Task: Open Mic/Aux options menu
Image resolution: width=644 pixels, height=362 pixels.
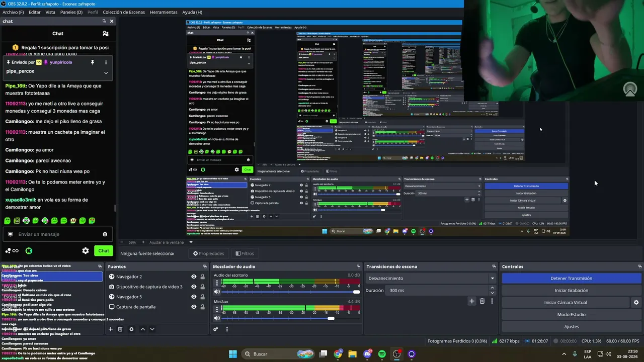Action: click(217, 309)
